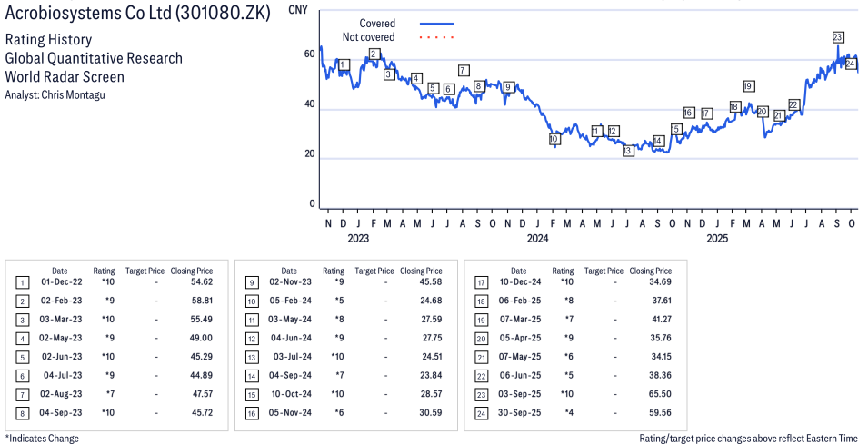The width and height of the screenshot is (868, 444).
Task: Select the numbered box 9 in the table
Action: [251, 283]
